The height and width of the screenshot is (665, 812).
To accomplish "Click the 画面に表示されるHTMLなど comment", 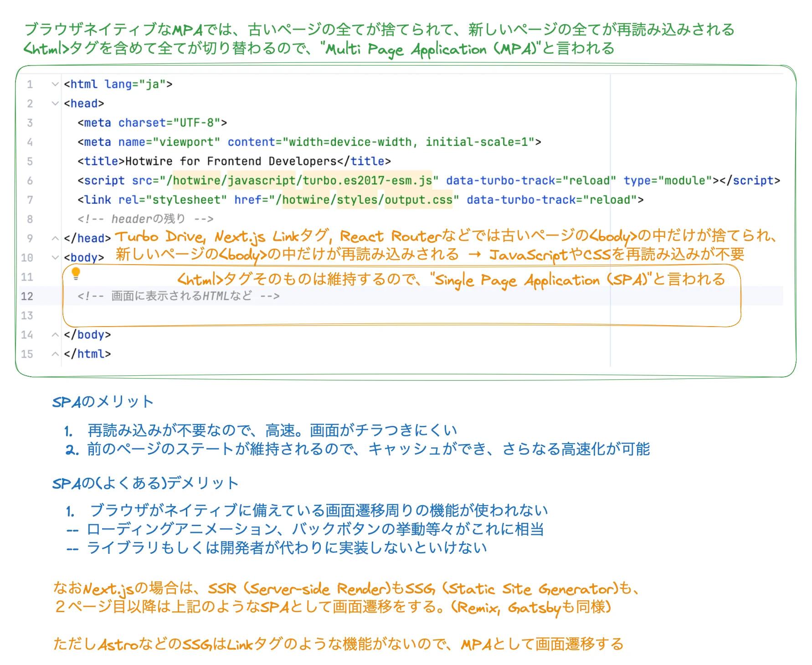I will coord(178,297).
